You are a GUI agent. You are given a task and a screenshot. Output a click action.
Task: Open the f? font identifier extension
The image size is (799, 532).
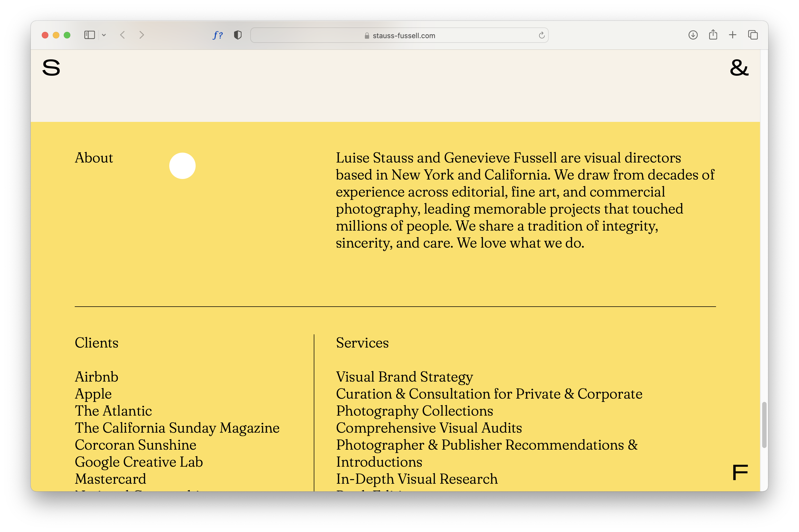pos(218,35)
